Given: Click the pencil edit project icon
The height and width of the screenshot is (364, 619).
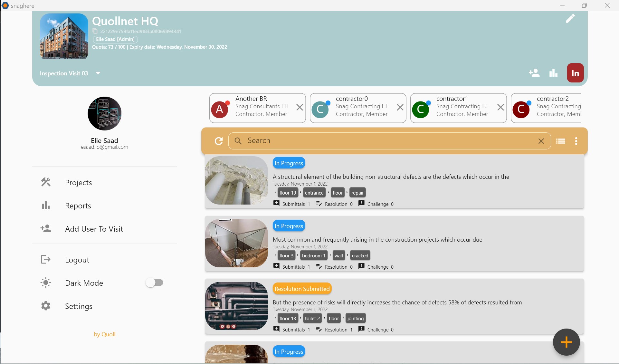Looking at the screenshot, I should [x=570, y=19].
